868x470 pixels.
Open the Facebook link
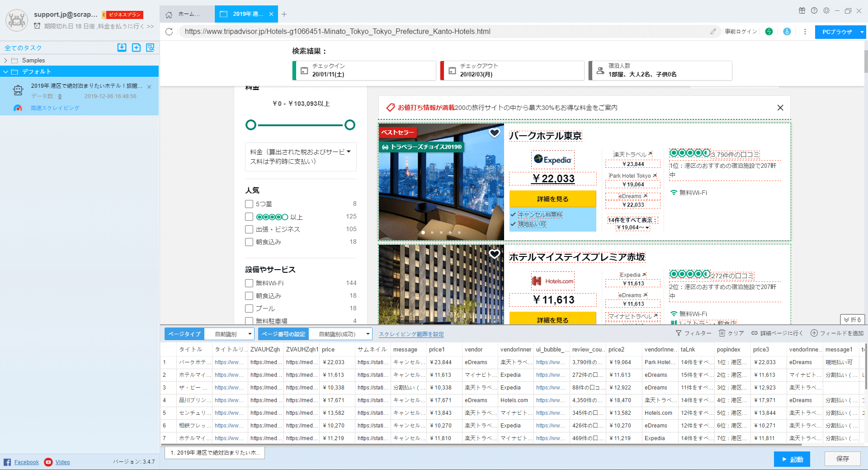click(27, 462)
